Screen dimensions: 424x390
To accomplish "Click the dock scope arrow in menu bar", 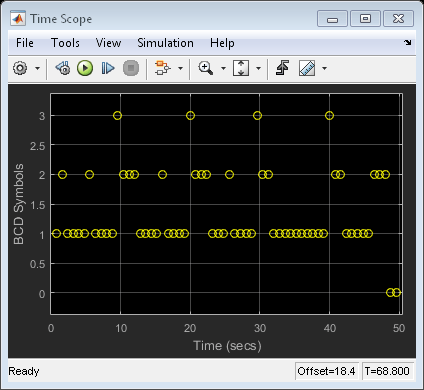I will tap(408, 42).
